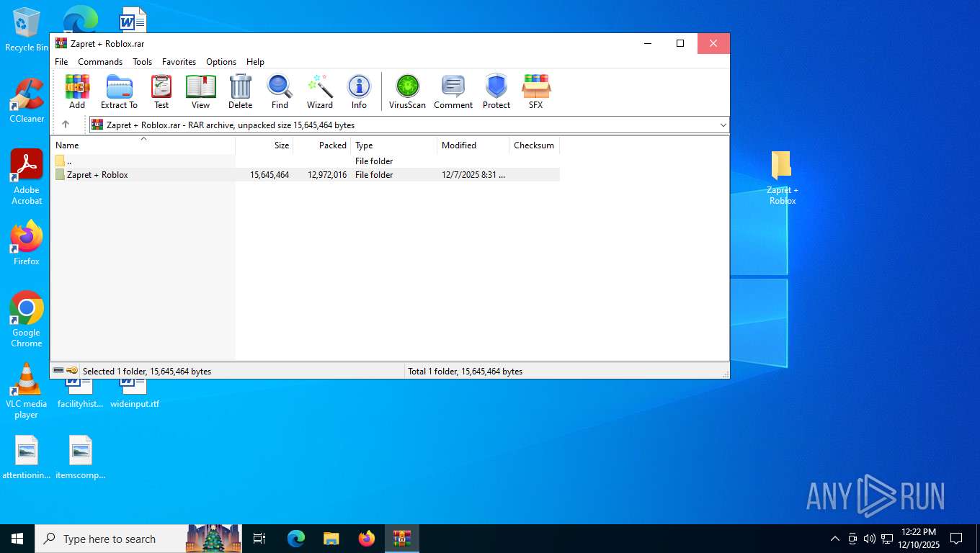The image size is (980, 553).
Task: Open the View toolbar icon
Action: click(200, 91)
